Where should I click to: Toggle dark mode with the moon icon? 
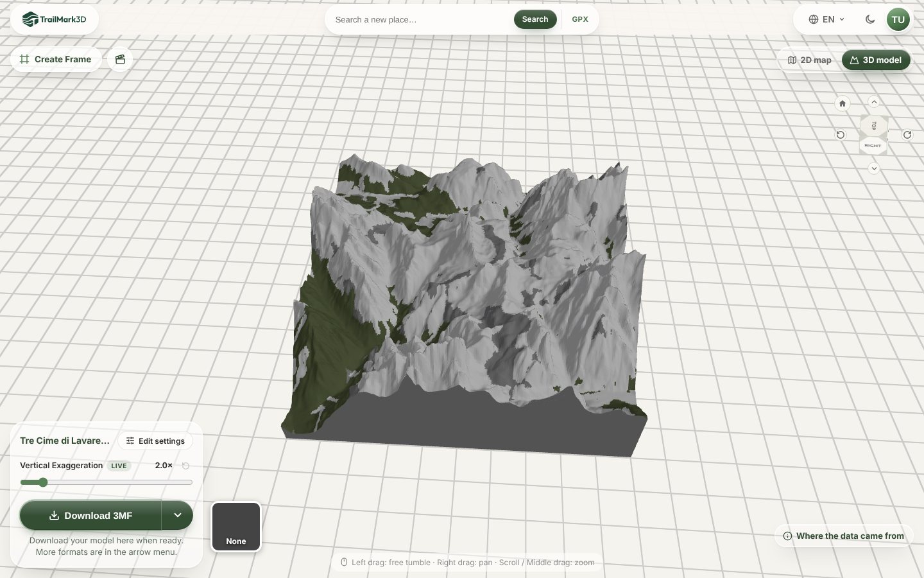pyautogui.click(x=870, y=19)
